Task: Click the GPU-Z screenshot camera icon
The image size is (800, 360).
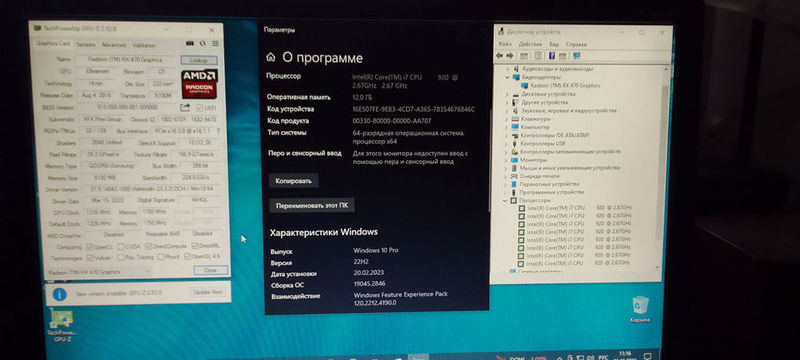Action: point(190,44)
